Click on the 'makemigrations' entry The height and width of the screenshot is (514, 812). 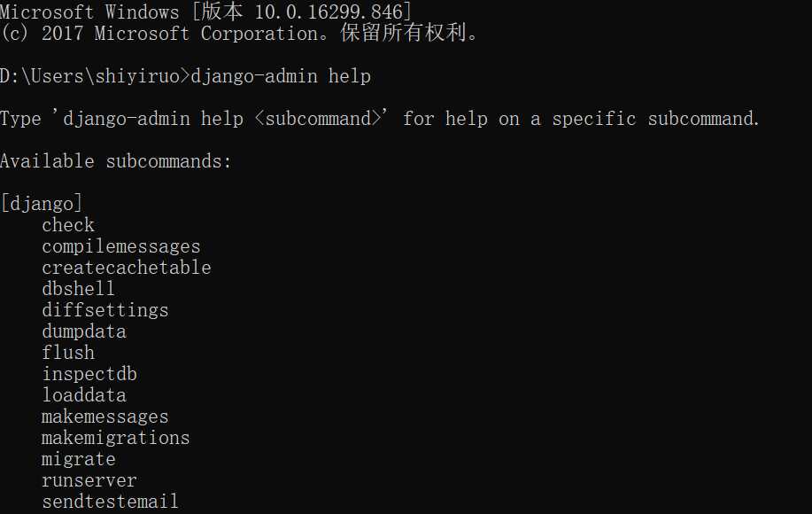[x=116, y=438]
